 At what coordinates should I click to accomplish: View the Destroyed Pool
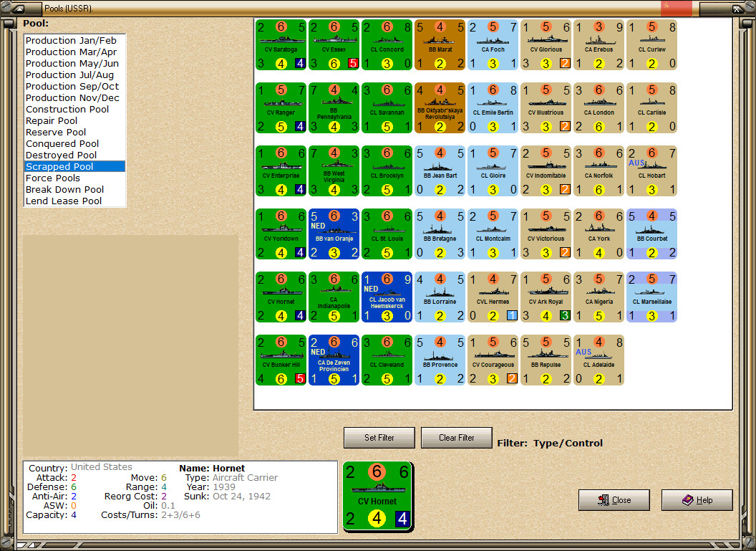[x=74, y=155]
